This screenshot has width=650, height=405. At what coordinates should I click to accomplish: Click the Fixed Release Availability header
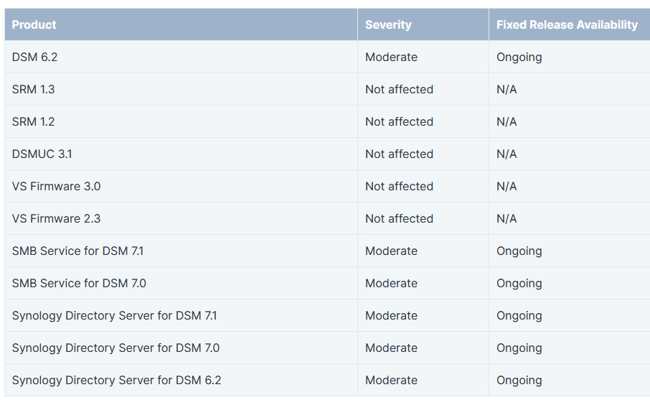click(567, 25)
